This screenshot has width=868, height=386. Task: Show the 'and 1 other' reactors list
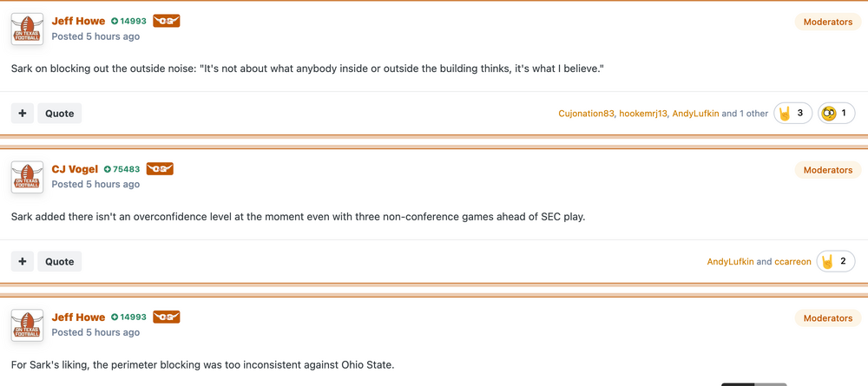coord(745,114)
